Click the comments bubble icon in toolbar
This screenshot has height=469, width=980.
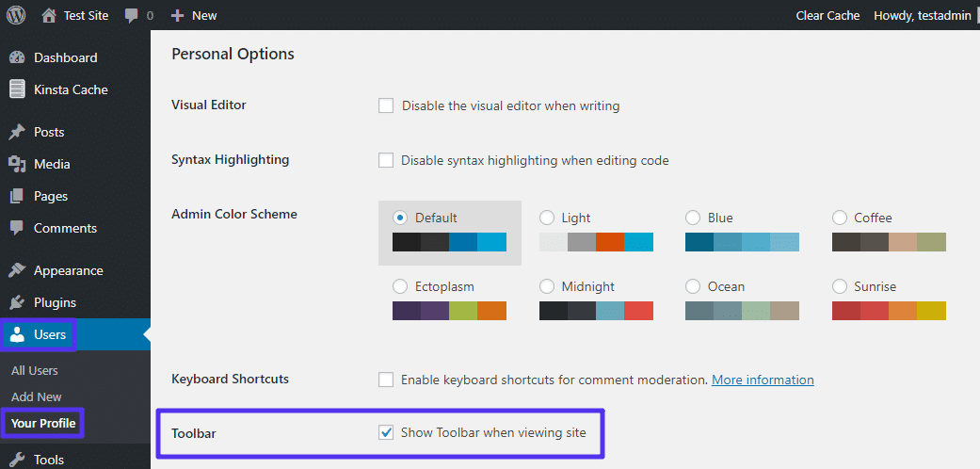tap(132, 15)
